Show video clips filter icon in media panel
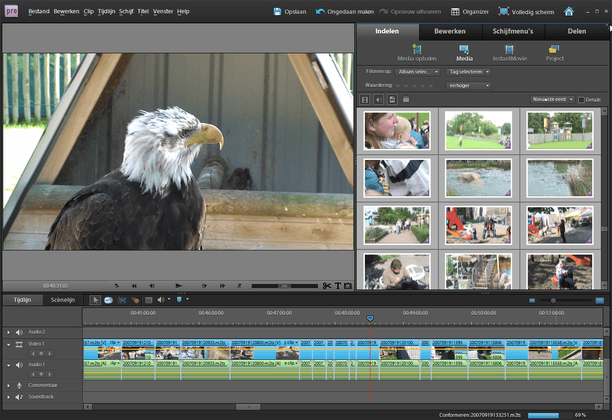The image size is (612, 420). tap(366, 100)
